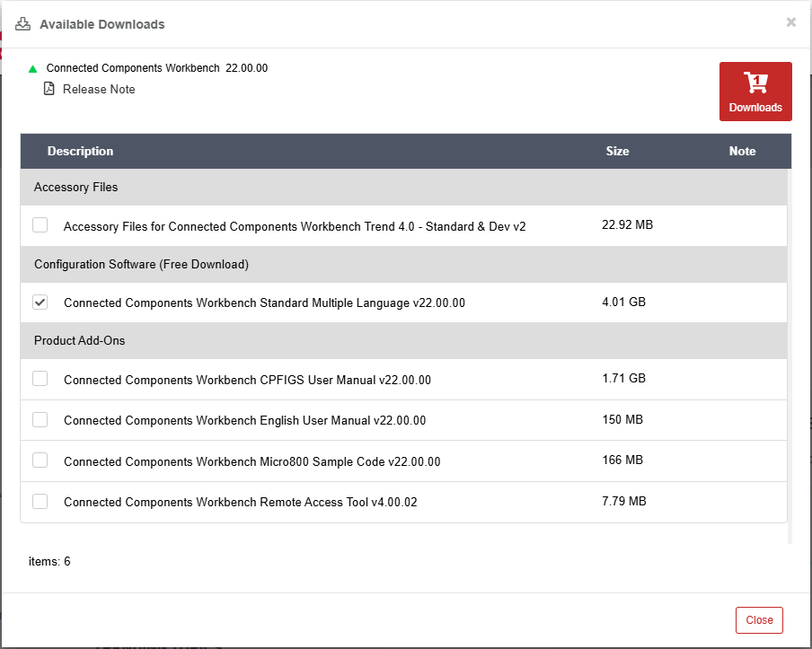Uncheck Standard Multiple Language v22.00.00 checkbox
Screen dimensions: 812x649
coord(40,302)
